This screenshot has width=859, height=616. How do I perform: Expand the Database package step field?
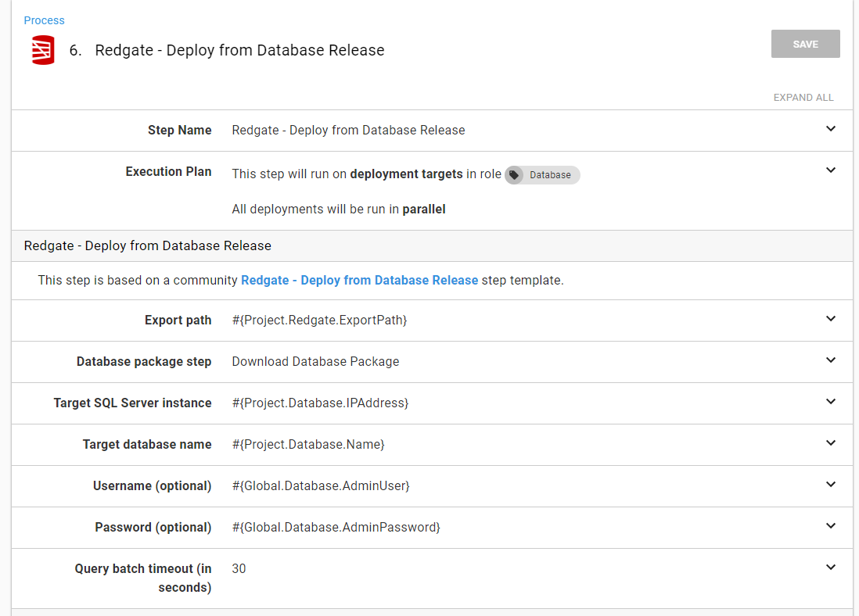[x=831, y=360]
